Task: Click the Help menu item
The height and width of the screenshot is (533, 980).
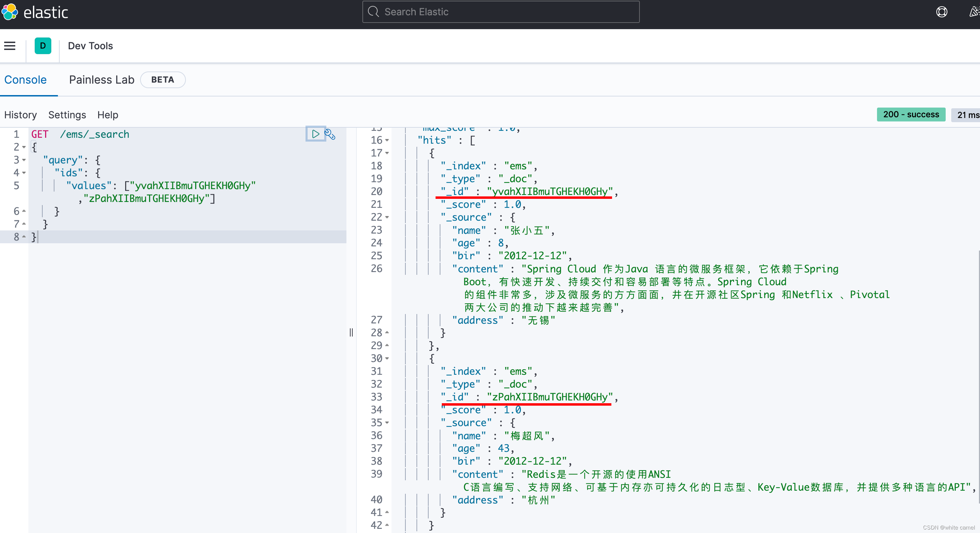Action: (107, 115)
